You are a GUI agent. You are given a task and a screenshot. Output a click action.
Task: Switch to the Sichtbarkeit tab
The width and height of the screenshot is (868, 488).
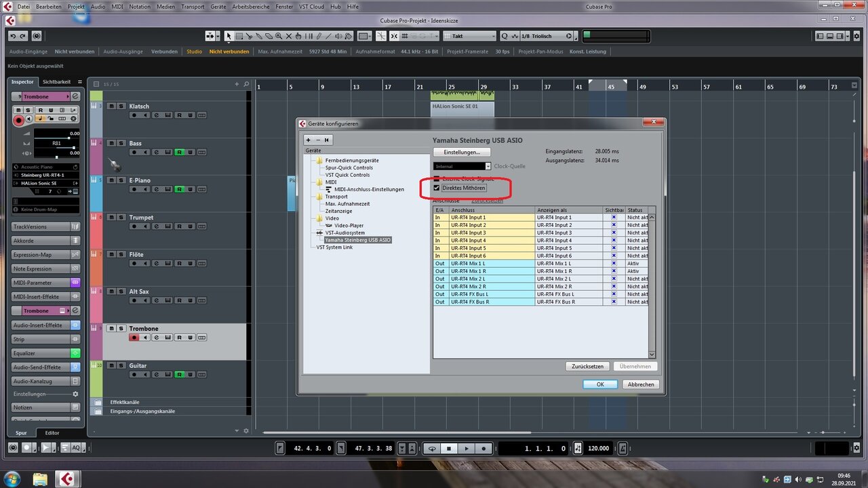click(56, 82)
